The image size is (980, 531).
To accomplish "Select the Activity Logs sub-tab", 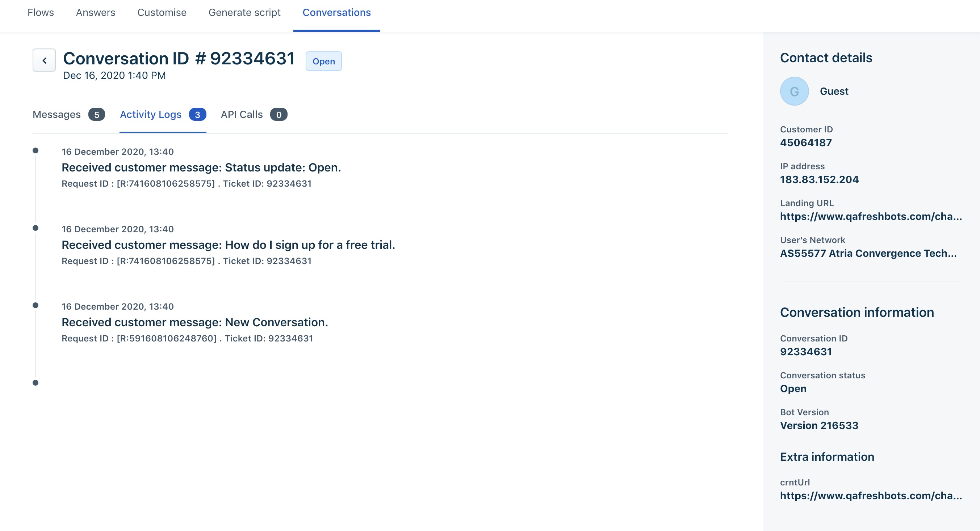I will (x=151, y=114).
